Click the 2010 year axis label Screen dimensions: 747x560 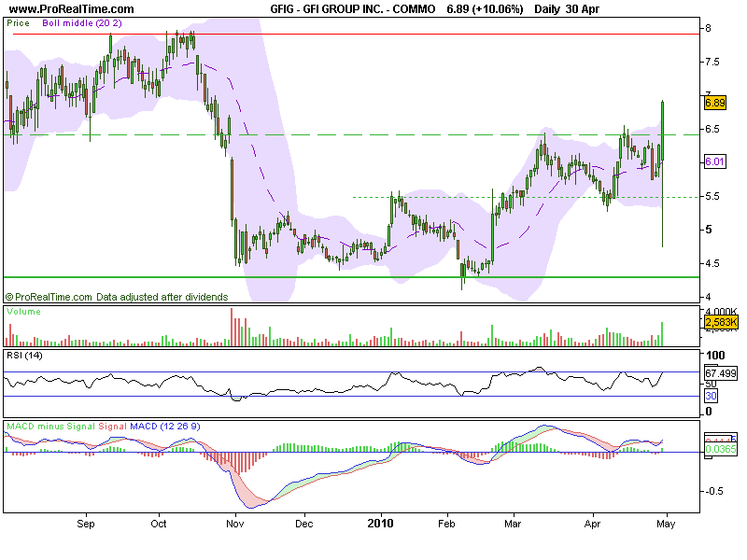(x=380, y=524)
